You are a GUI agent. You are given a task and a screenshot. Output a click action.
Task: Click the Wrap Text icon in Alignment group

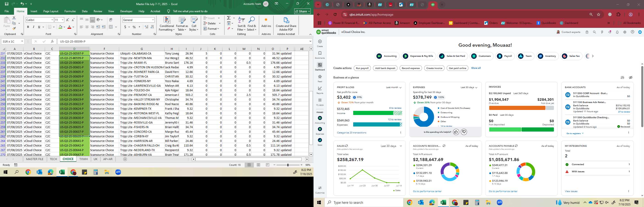pyautogui.click(x=111, y=20)
